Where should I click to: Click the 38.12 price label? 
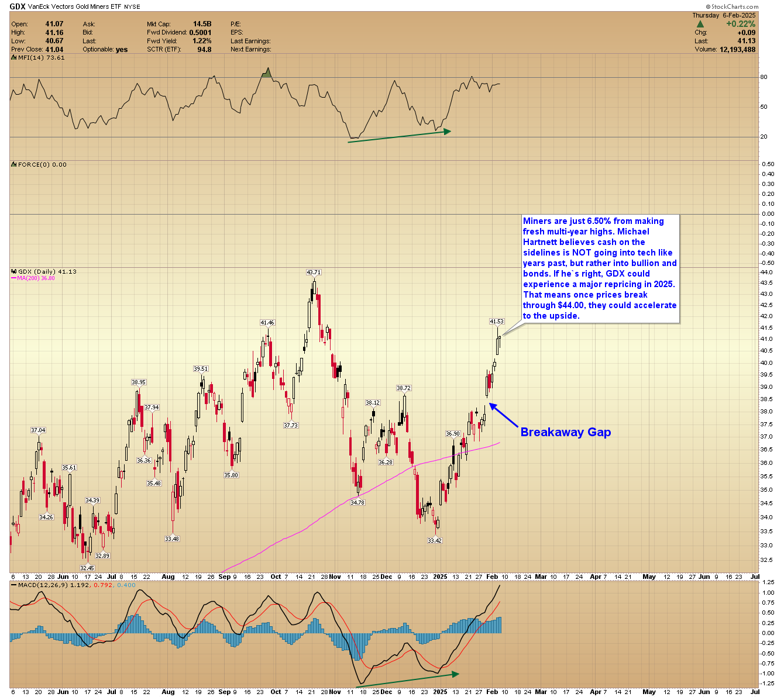tap(373, 402)
